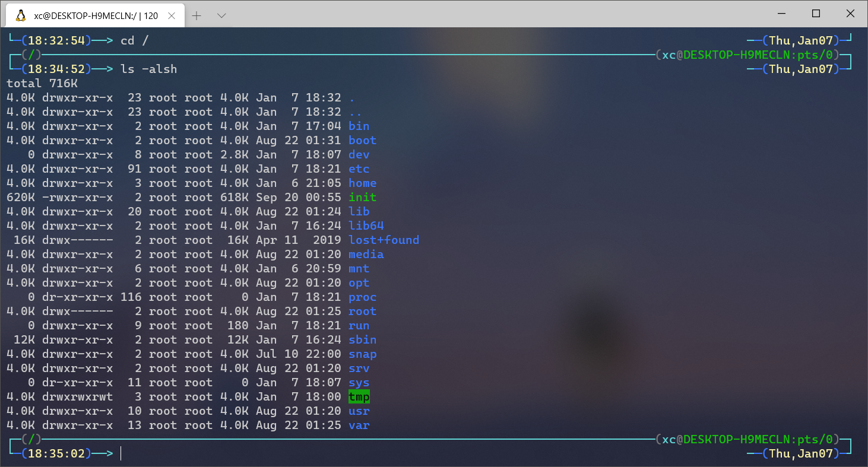The width and height of the screenshot is (868, 467).
Task: Click the 'root' directory name
Action: (x=362, y=311)
